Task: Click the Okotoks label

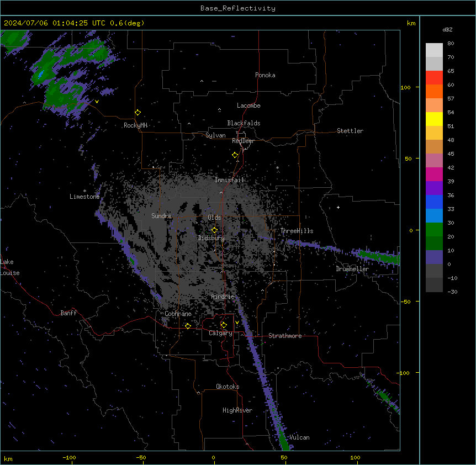Action: coord(228,387)
